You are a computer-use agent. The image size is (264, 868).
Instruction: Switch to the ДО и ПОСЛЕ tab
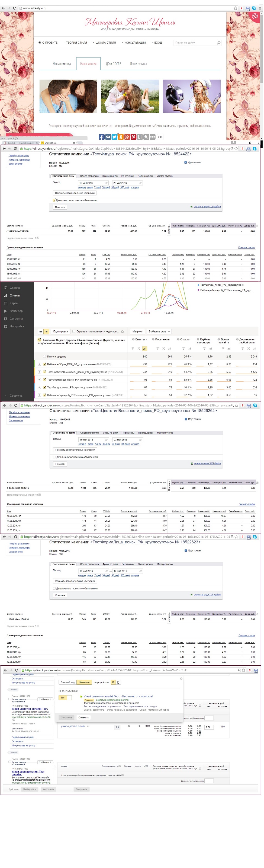[x=114, y=64]
